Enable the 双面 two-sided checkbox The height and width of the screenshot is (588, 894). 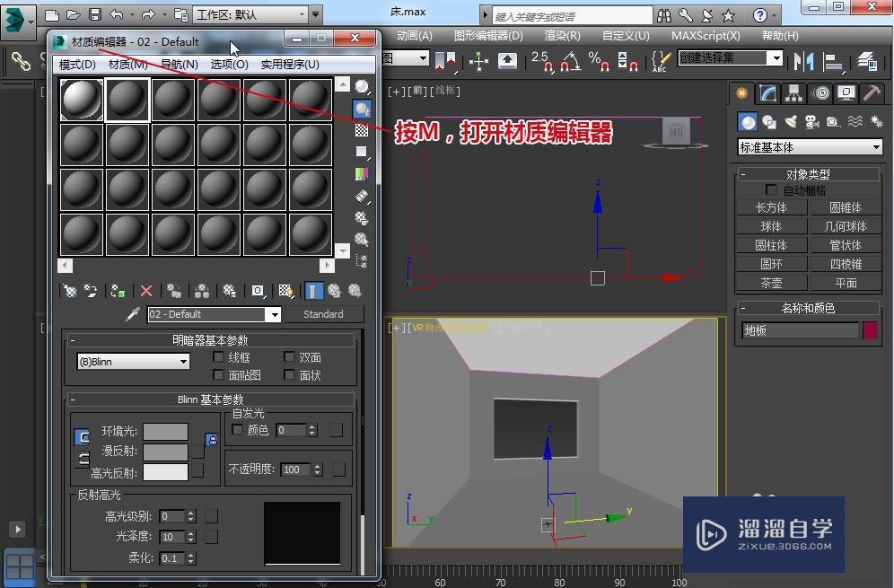pos(289,357)
